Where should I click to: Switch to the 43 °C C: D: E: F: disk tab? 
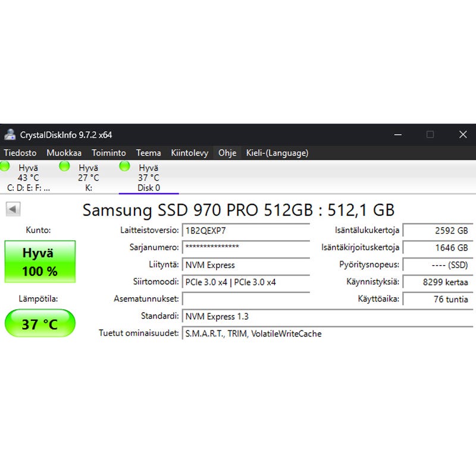(29, 177)
